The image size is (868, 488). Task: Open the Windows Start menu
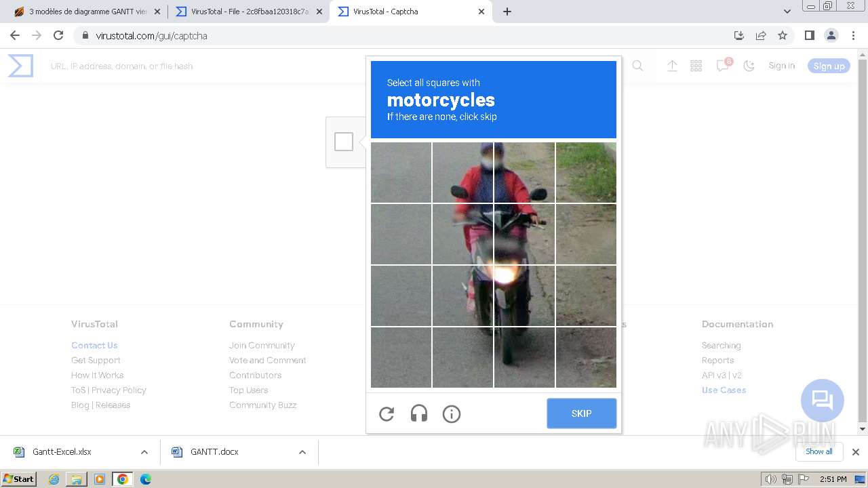click(18, 479)
